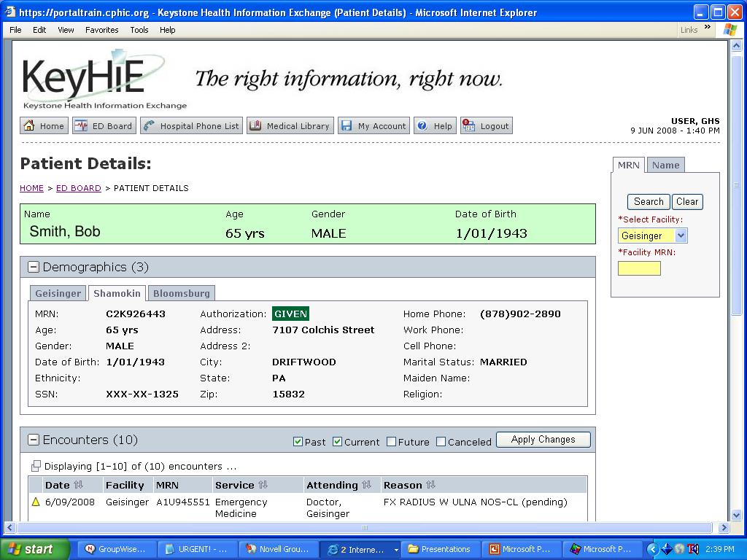The image size is (747, 560).
Task: Switch to Novell Grou... taskbar item
Action: (x=278, y=549)
